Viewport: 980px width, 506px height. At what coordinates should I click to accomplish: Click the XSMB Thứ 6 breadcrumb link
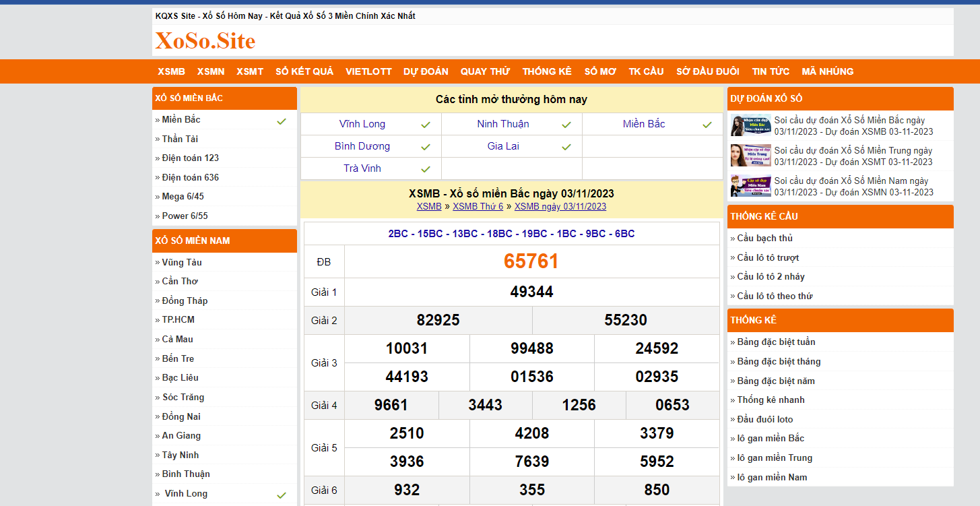pos(478,207)
